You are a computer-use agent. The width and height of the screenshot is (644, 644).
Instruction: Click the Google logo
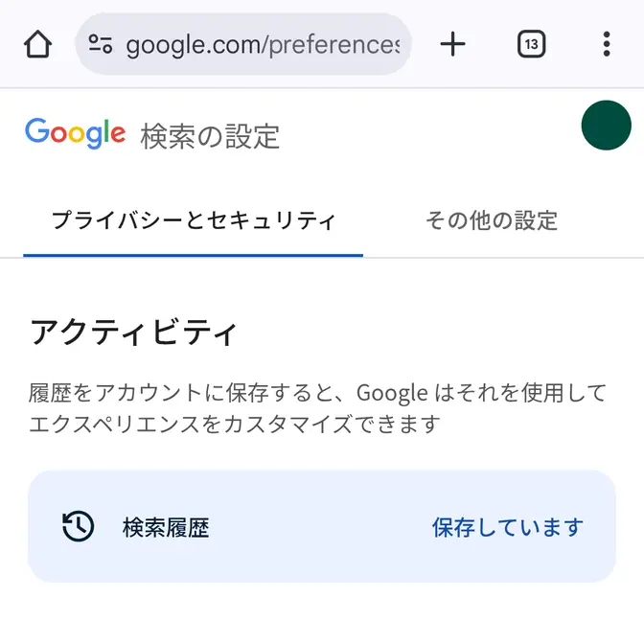click(75, 134)
